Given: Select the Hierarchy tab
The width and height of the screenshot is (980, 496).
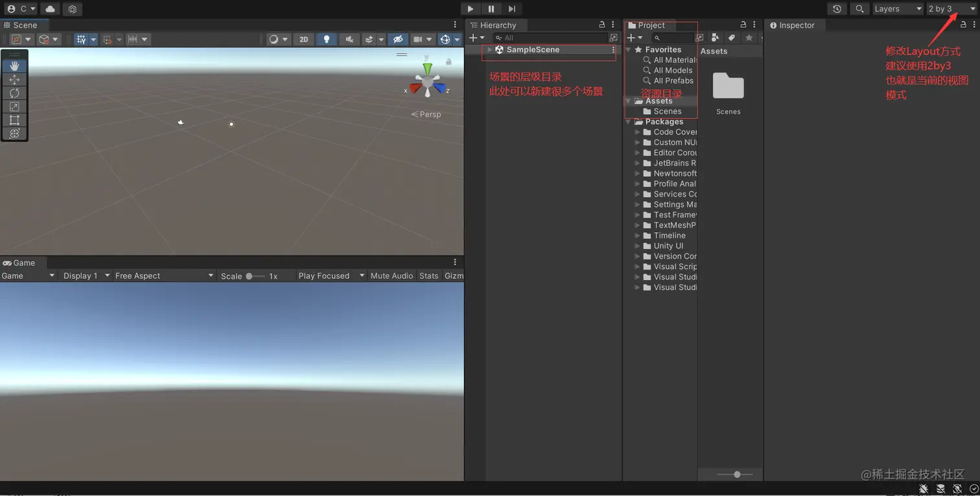Looking at the screenshot, I should click(498, 25).
